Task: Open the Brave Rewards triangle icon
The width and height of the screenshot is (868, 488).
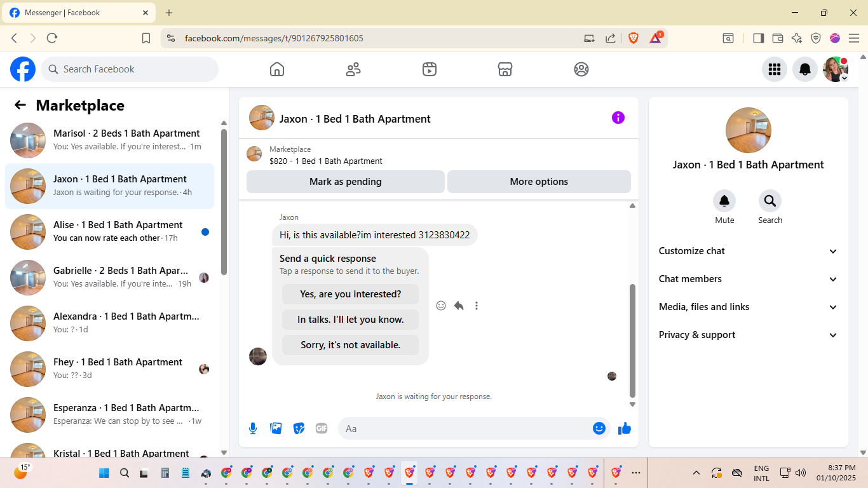Action: coord(656,38)
